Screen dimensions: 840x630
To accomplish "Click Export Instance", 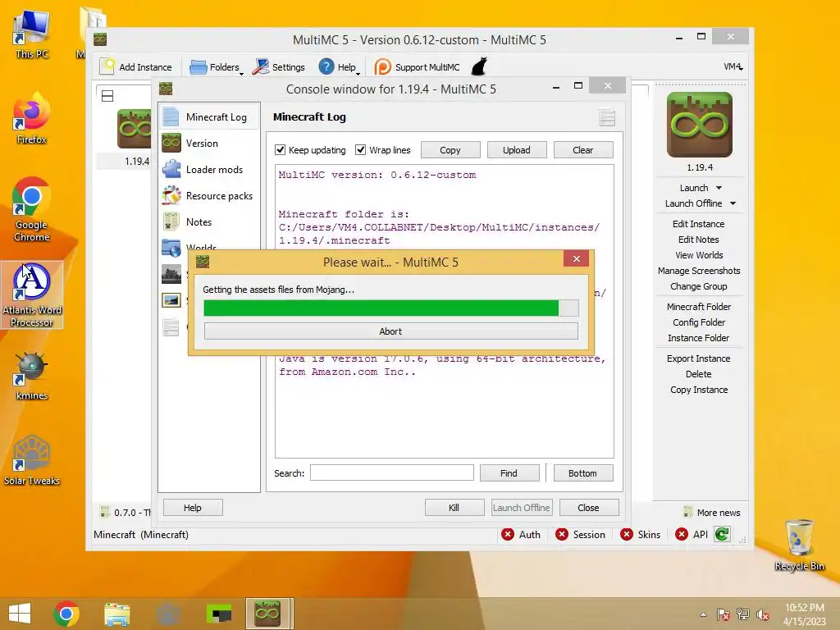I will click(x=699, y=358).
